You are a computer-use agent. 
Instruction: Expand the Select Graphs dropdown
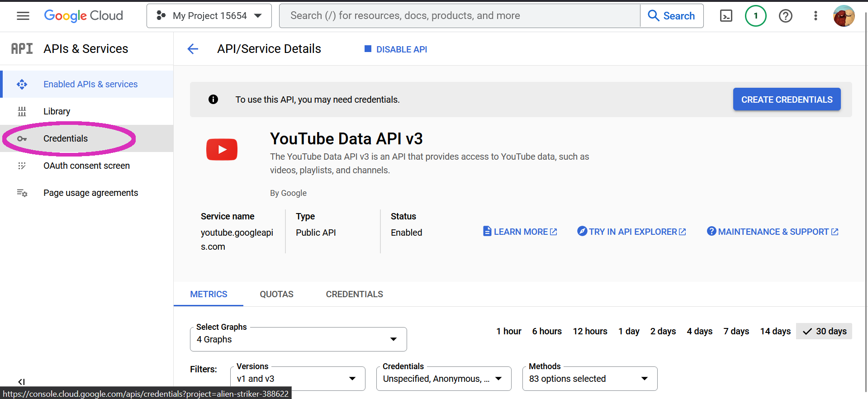pyautogui.click(x=298, y=339)
